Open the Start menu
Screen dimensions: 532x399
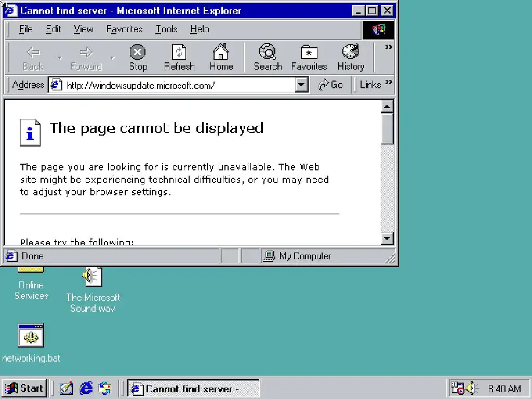coord(24,388)
